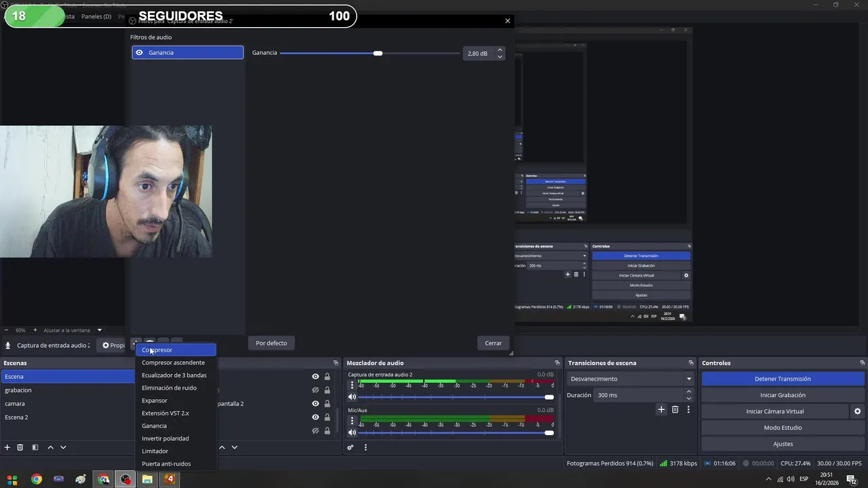Viewport: 868px width, 488px height.
Task: Add a scene transition with plus icon
Action: (661, 409)
